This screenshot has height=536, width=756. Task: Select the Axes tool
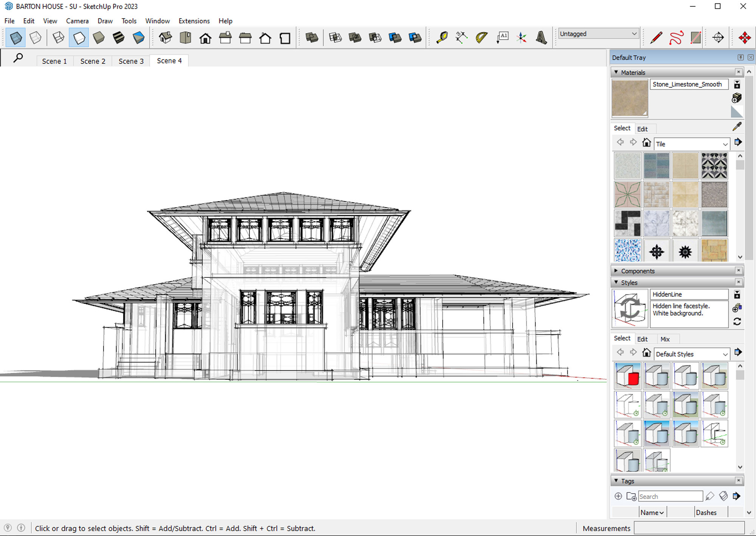522,37
